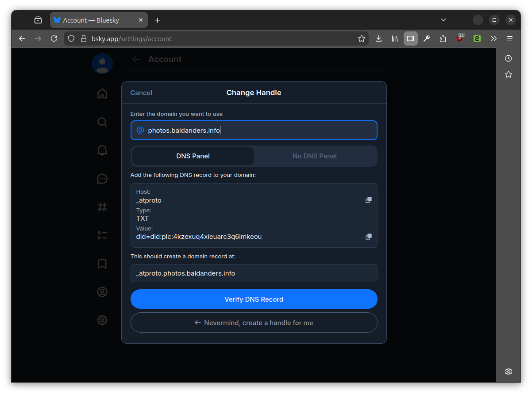Open Search in Bluesky sidebar
Image resolution: width=532 pixels, height=395 pixels.
click(x=102, y=122)
